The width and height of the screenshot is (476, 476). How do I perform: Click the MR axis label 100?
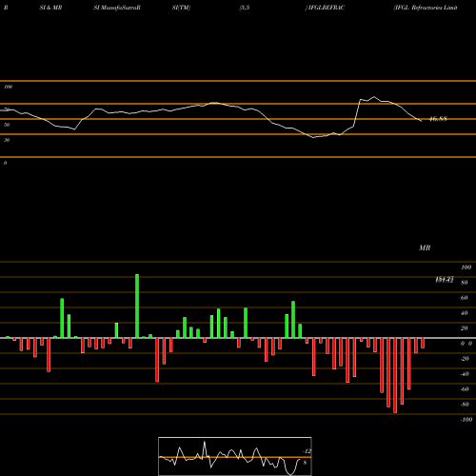click(x=466, y=268)
